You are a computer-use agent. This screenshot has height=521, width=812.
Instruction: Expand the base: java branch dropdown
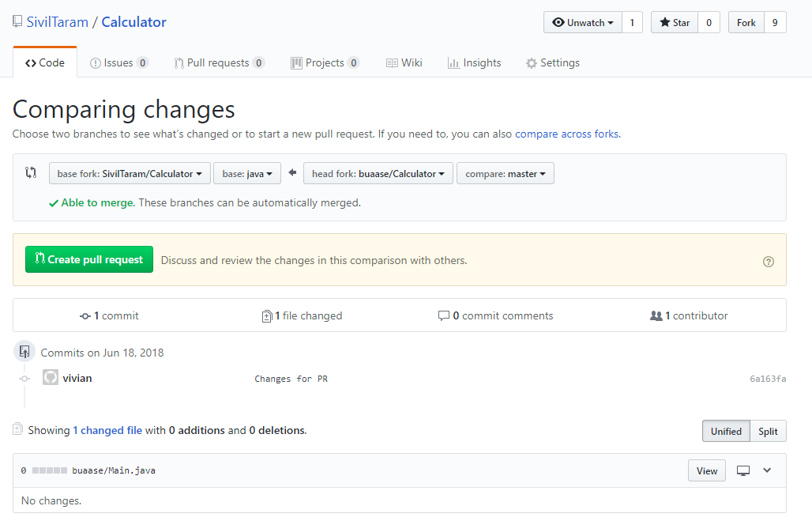247,173
